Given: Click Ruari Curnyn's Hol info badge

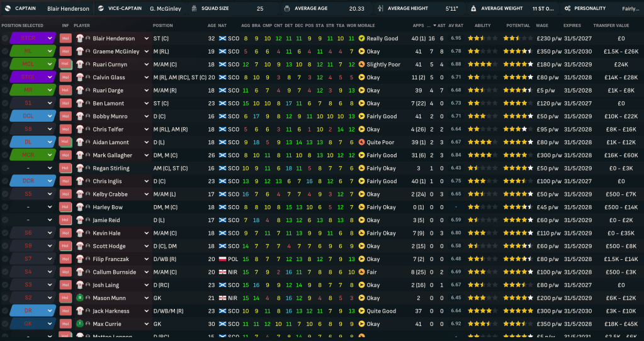Looking at the screenshot, I should [65, 64].
